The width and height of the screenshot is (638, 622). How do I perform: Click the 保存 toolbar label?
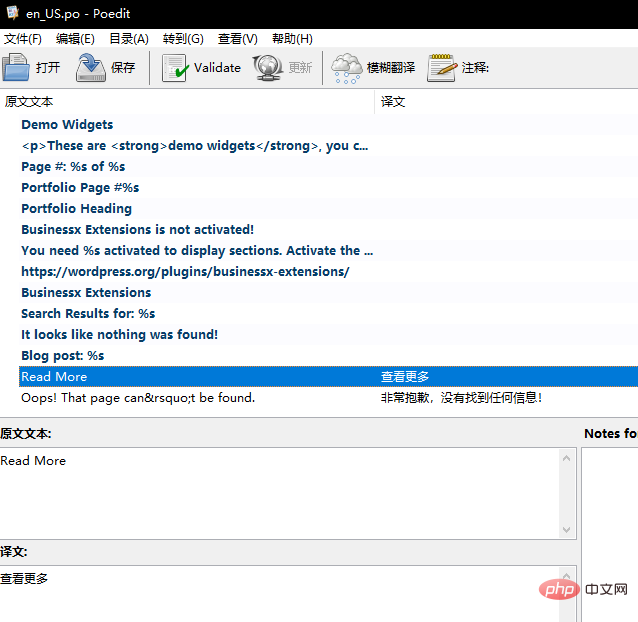click(123, 68)
